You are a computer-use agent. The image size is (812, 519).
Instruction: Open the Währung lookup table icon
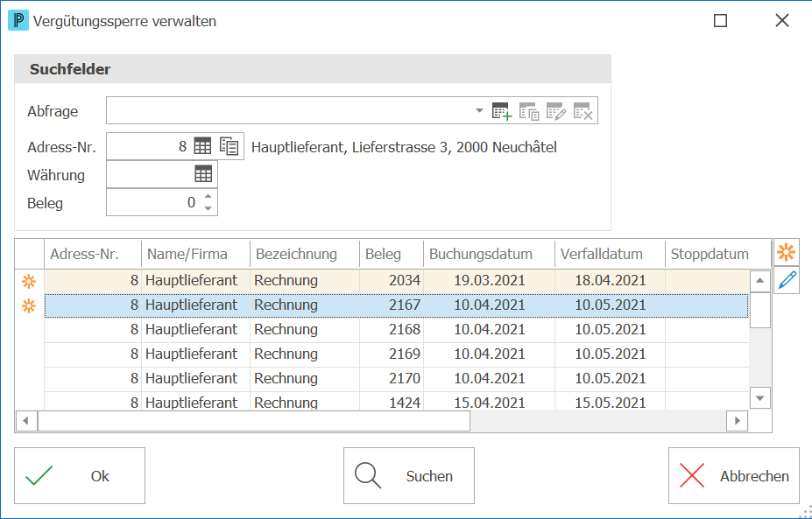tap(203, 174)
